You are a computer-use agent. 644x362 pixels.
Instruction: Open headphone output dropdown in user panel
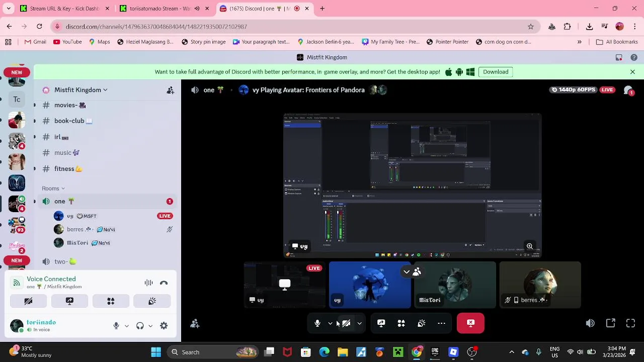pos(150,326)
